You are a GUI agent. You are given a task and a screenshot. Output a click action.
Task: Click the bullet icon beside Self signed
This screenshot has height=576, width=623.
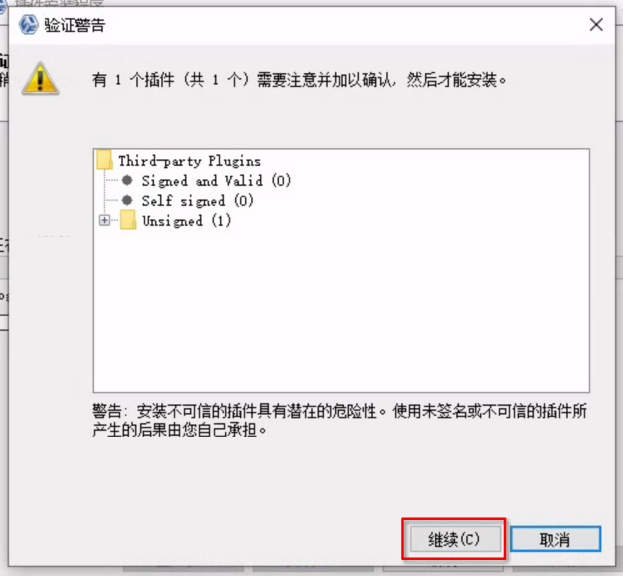127,200
